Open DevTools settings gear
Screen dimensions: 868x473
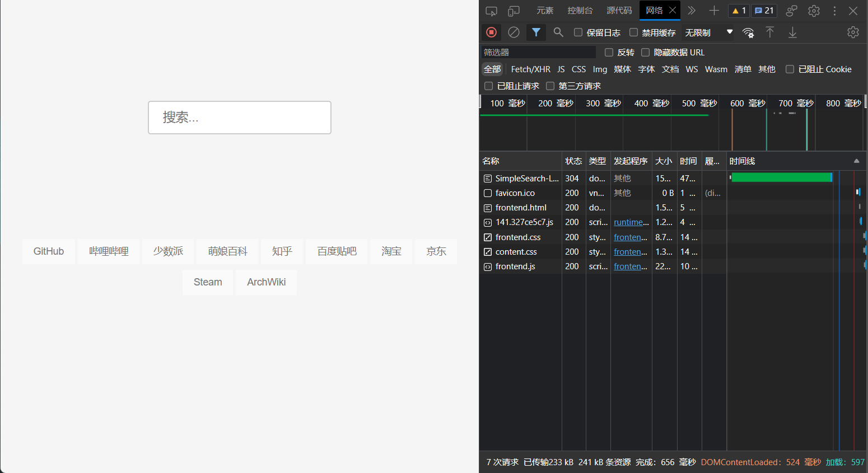click(x=814, y=10)
